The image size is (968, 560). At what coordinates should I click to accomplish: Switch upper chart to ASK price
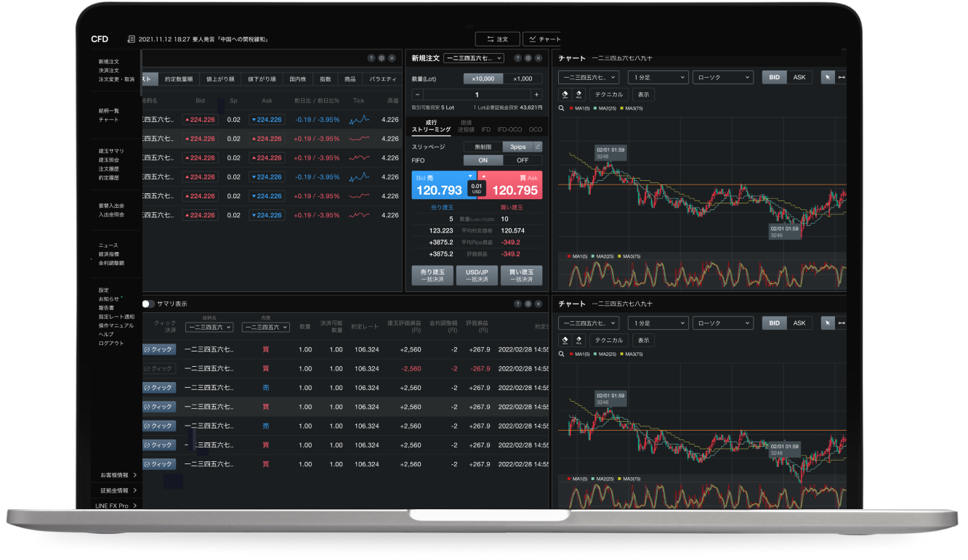799,77
